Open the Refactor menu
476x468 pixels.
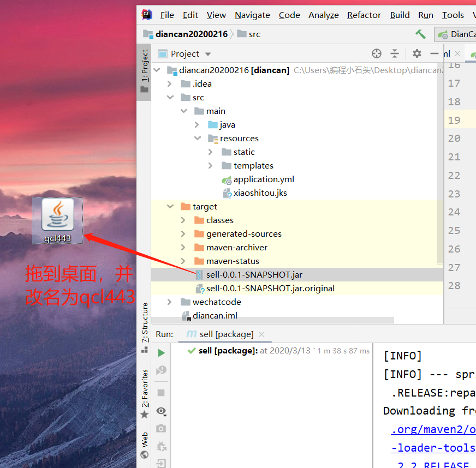click(x=364, y=15)
